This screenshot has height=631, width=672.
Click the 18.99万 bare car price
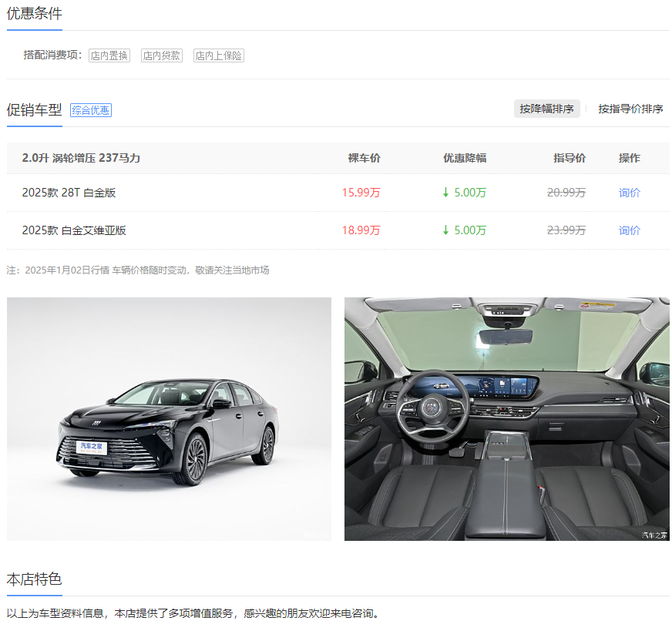point(361,230)
